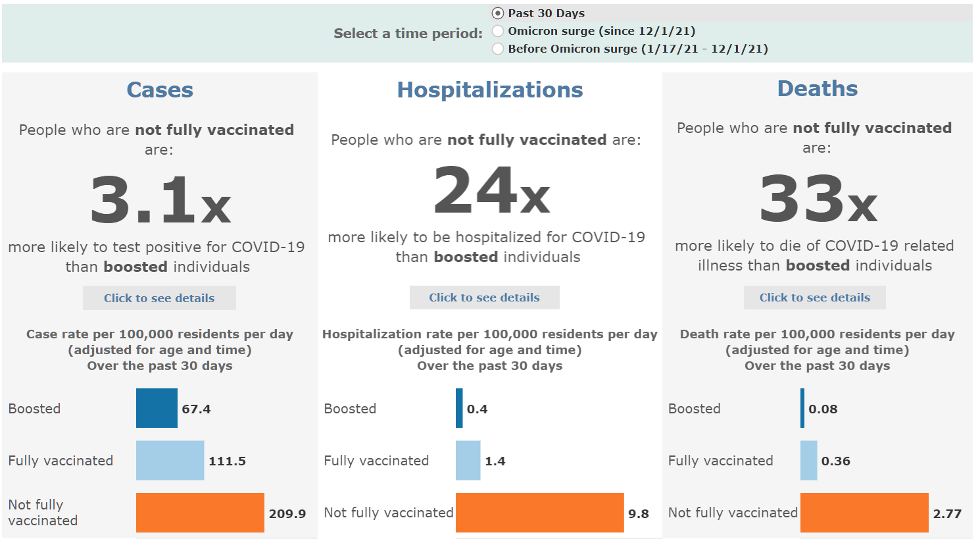980x545 pixels.
Task: Open Cases details via Click to see details
Action: pos(159,298)
